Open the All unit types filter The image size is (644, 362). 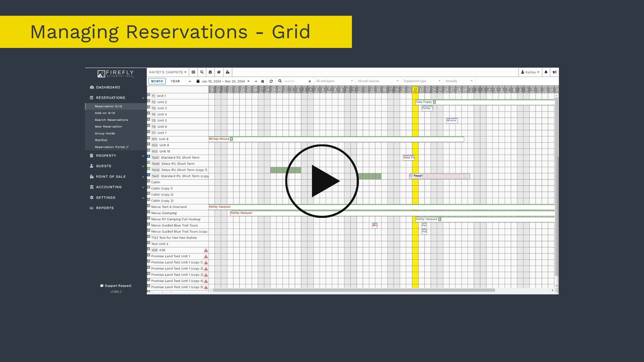[334, 81]
